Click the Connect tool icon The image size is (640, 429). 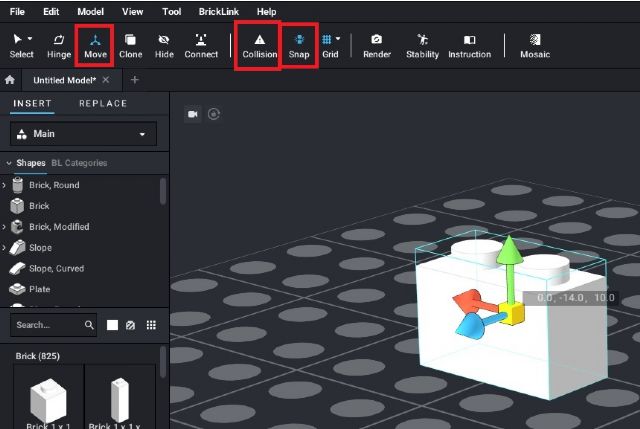tap(201, 45)
